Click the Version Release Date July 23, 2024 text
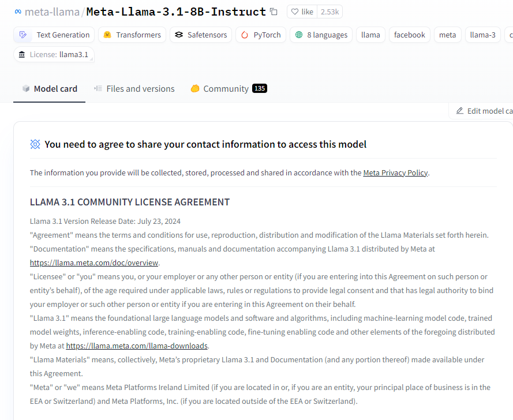Image resolution: width=513 pixels, height=420 pixels. click(x=105, y=221)
